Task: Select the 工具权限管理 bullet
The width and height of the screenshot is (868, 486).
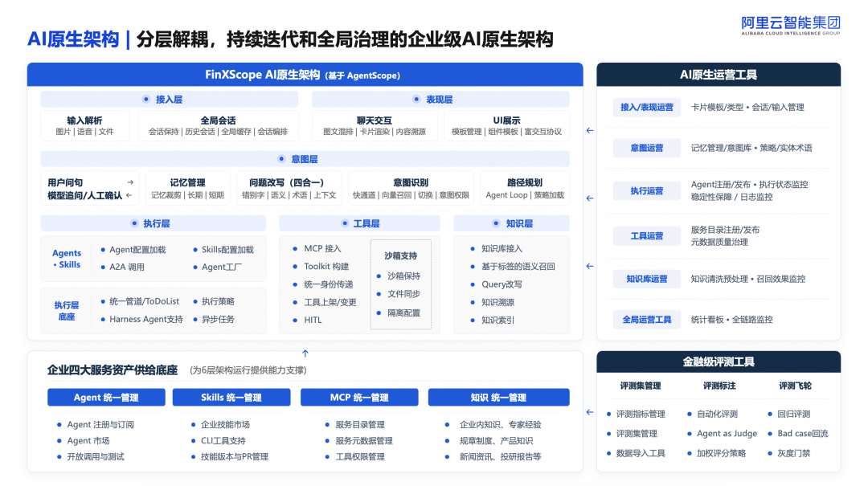Action: pos(355,456)
